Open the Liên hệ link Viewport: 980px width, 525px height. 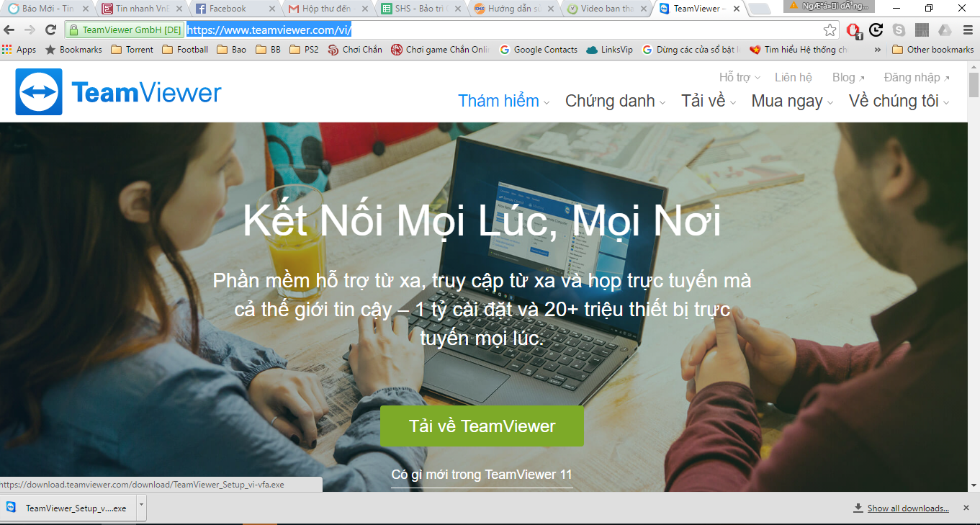[793, 77]
